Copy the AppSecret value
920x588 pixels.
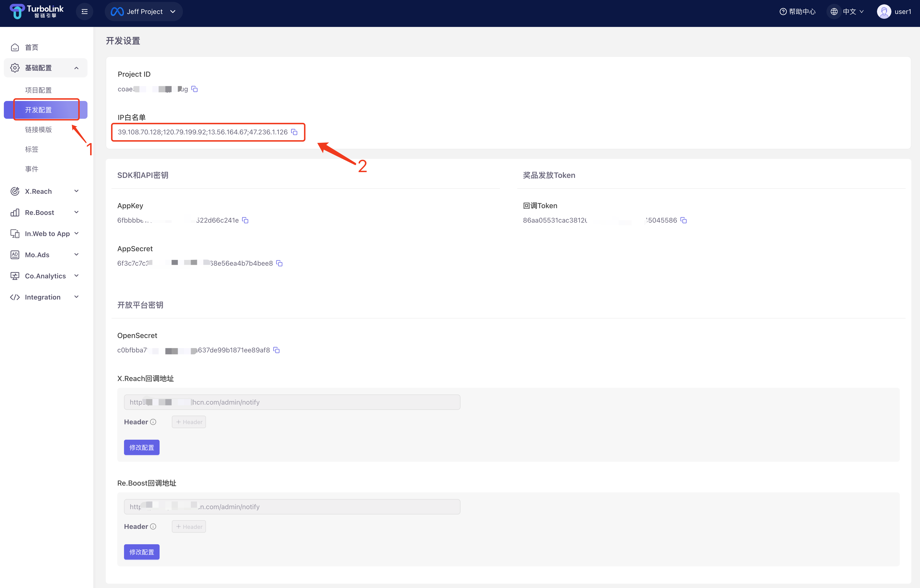point(279,263)
